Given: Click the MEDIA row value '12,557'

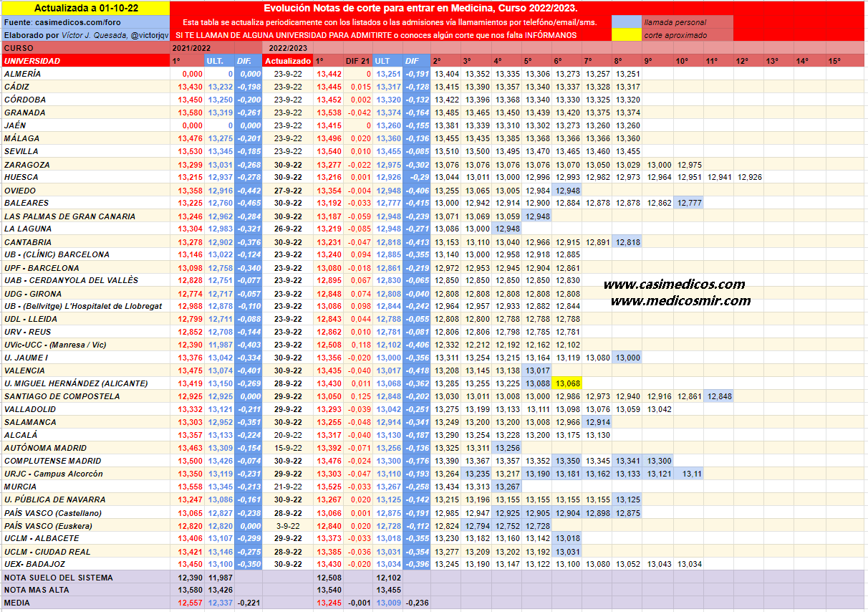Looking at the screenshot, I should point(189,603).
